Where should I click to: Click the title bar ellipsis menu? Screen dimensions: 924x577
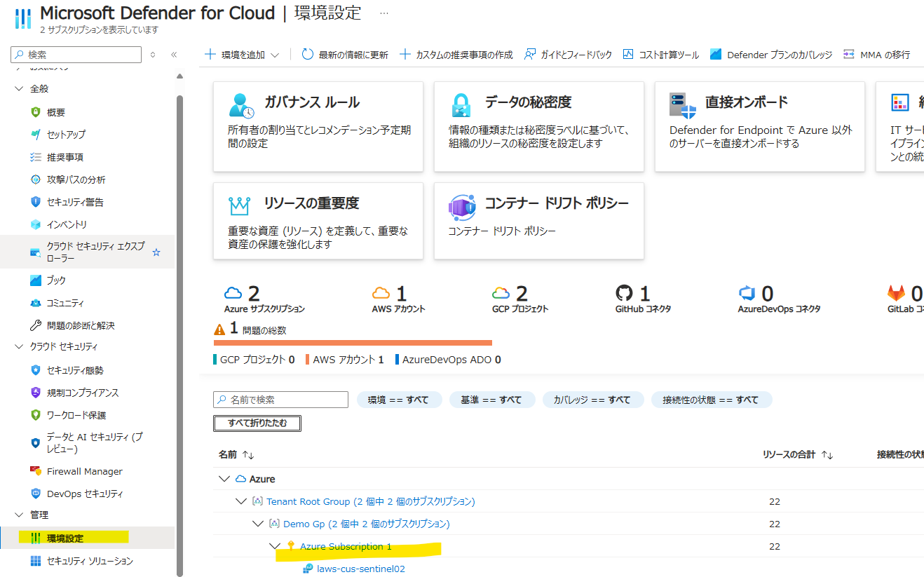point(383,13)
